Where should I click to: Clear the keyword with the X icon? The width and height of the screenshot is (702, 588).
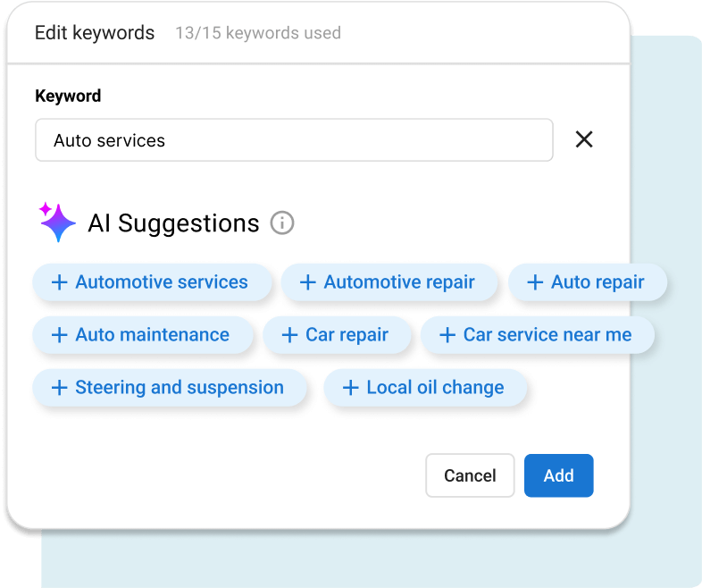[584, 139]
